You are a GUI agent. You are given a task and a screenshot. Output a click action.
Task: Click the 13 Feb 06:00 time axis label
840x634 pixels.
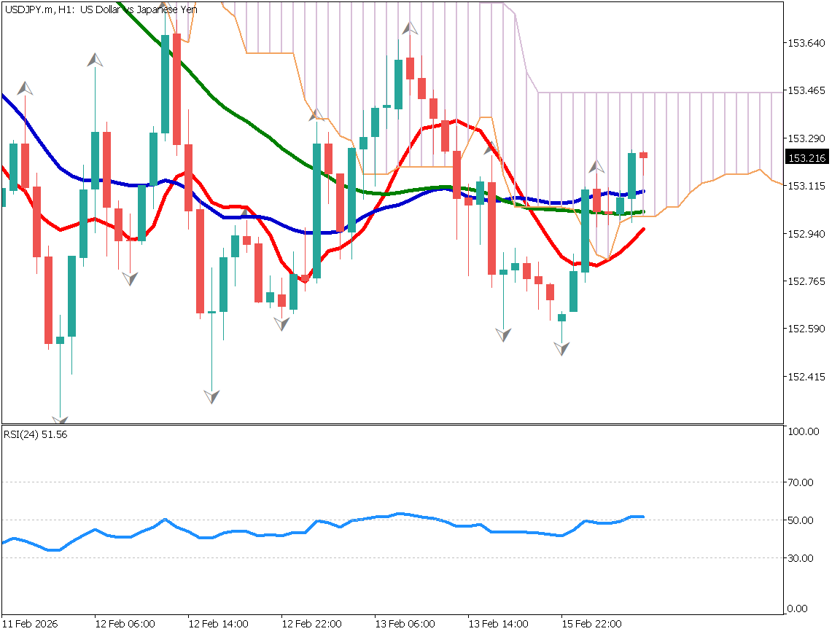point(405,625)
